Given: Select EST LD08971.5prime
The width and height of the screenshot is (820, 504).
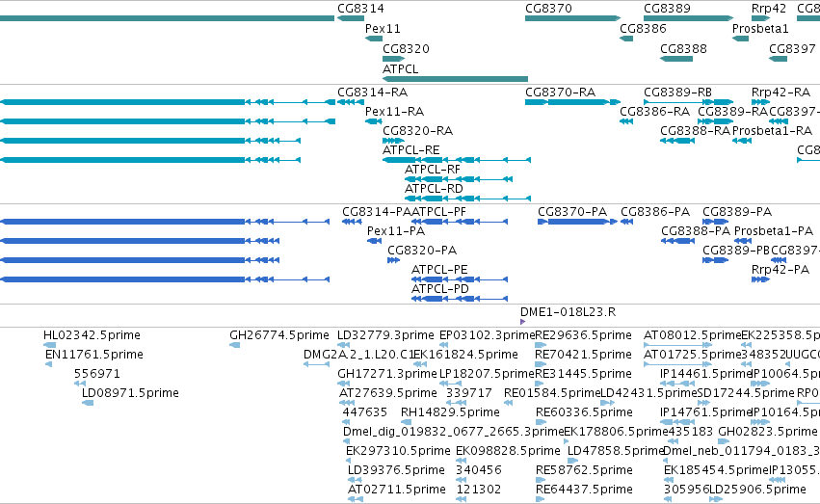Looking at the screenshot, I should pyautogui.click(x=130, y=394).
